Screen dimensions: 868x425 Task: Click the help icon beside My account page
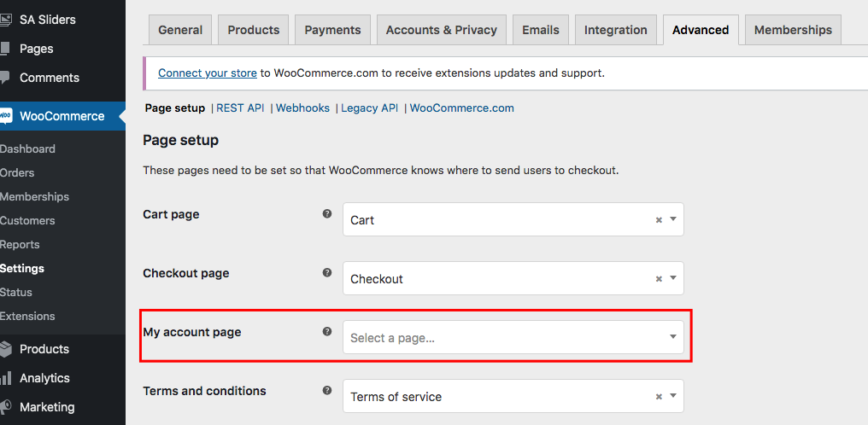click(x=327, y=332)
